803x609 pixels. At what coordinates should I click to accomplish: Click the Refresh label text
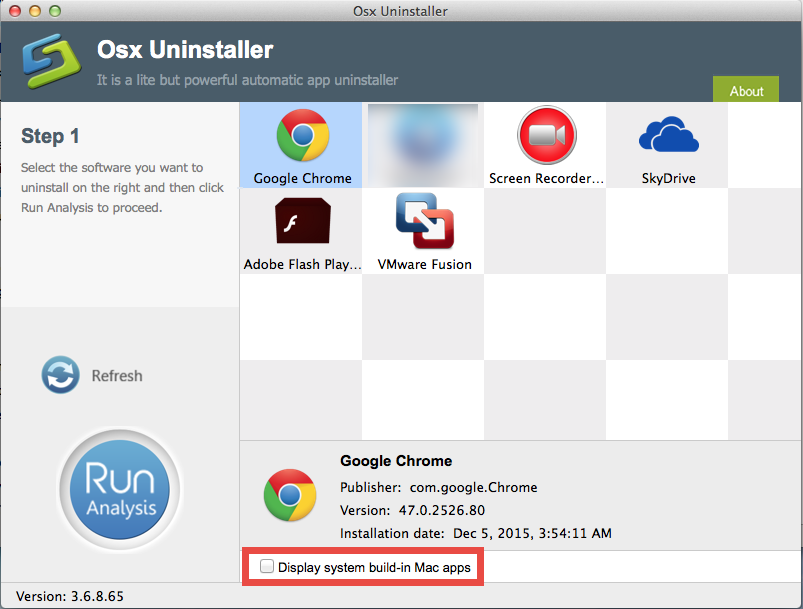coord(117,375)
